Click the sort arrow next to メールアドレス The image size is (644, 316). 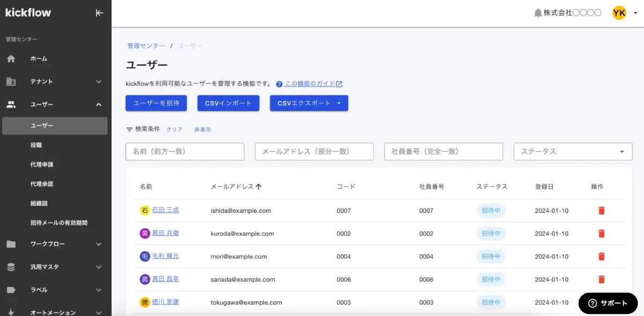(259, 186)
